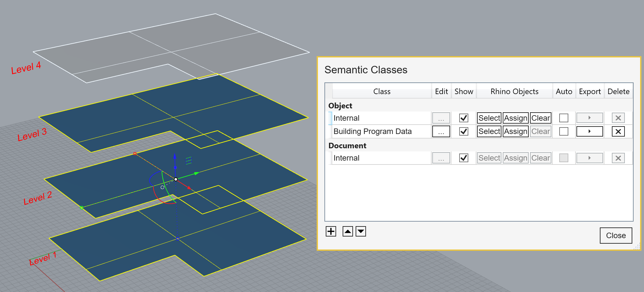
Task: Click the Level 4 label in viewport
Action: [x=26, y=68]
